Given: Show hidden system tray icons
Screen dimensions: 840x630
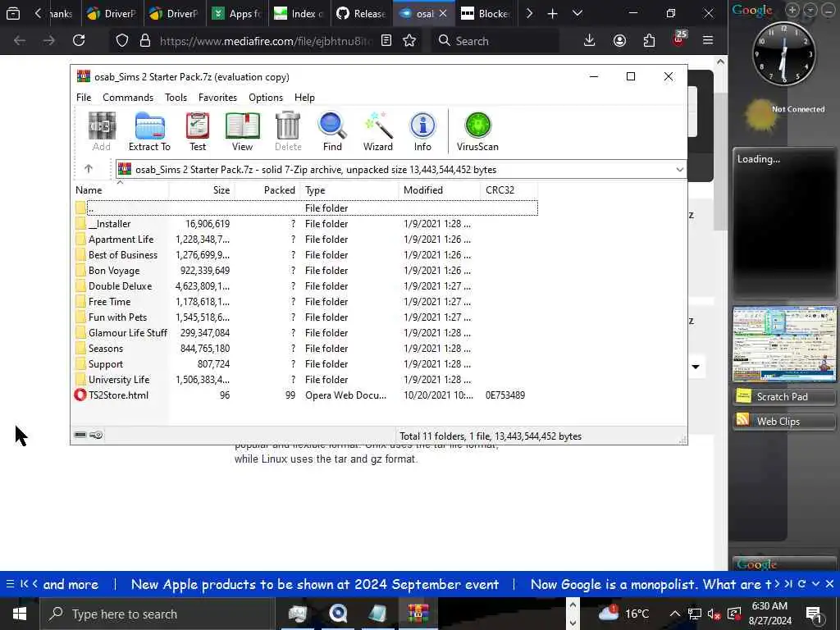Looking at the screenshot, I should (674, 614).
